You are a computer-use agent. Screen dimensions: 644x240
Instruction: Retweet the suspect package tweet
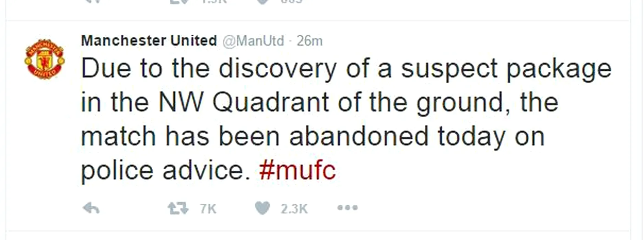point(178,208)
